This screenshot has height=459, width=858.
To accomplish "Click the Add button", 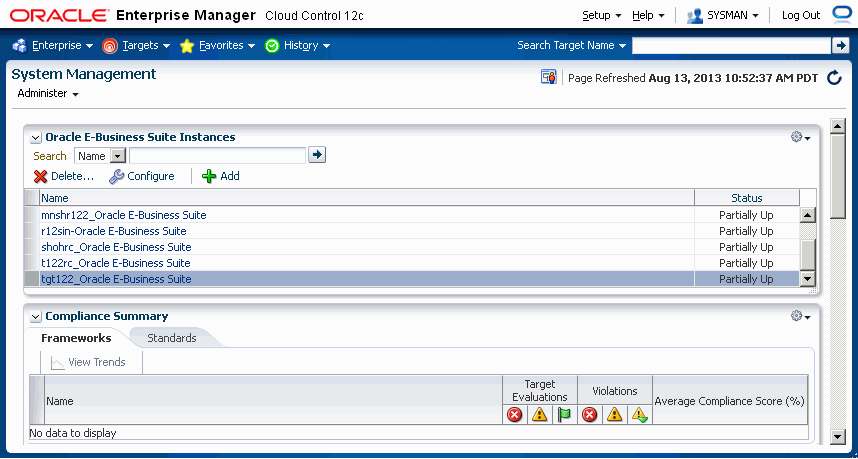I will coord(221,176).
